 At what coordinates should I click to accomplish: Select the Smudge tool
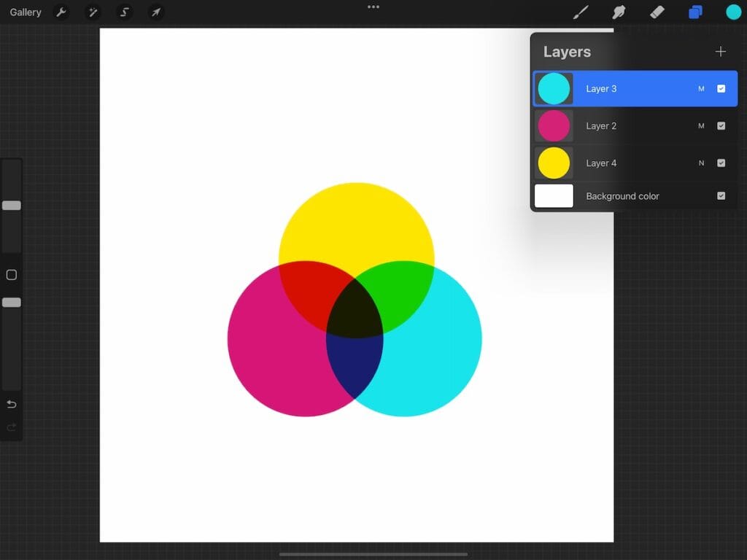(x=619, y=12)
